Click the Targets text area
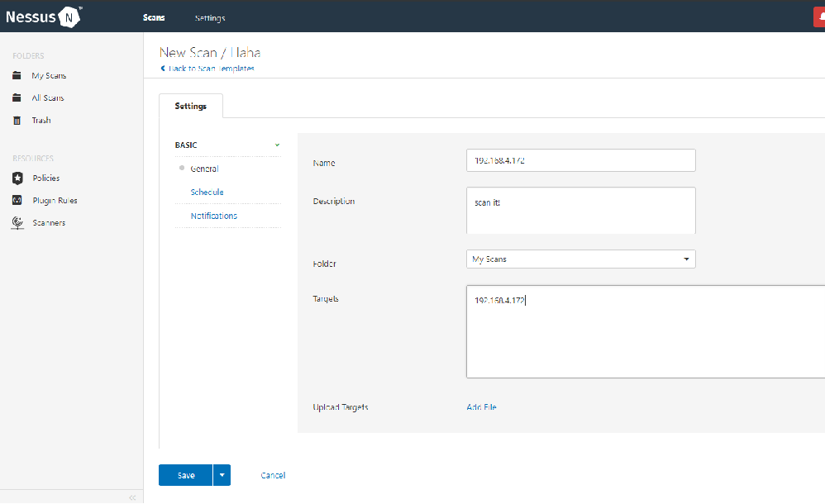This screenshot has height=504, width=825. click(x=646, y=332)
